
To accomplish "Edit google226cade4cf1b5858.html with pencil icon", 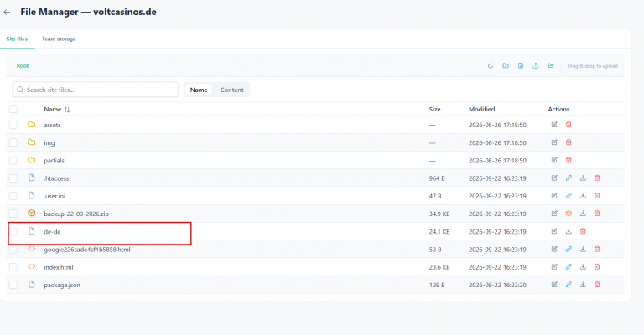I will [569, 249].
